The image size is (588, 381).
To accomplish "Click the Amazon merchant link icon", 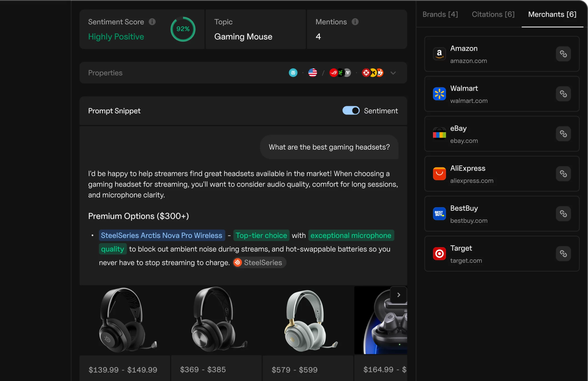I will (x=563, y=54).
